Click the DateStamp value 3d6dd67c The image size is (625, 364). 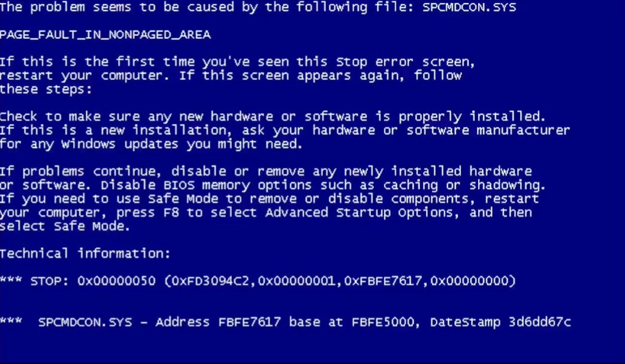pyautogui.click(x=540, y=321)
